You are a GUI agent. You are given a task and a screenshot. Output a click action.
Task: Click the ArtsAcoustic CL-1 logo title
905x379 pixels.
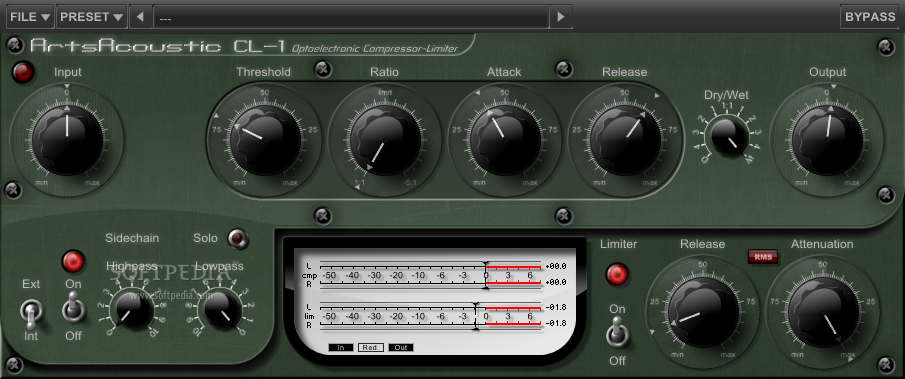tap(158, 46)
